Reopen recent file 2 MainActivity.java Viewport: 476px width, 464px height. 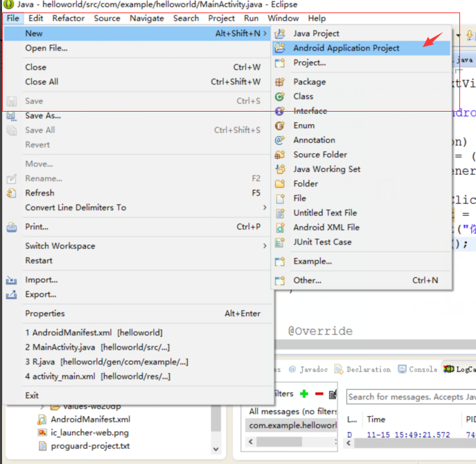pos(137,347)
